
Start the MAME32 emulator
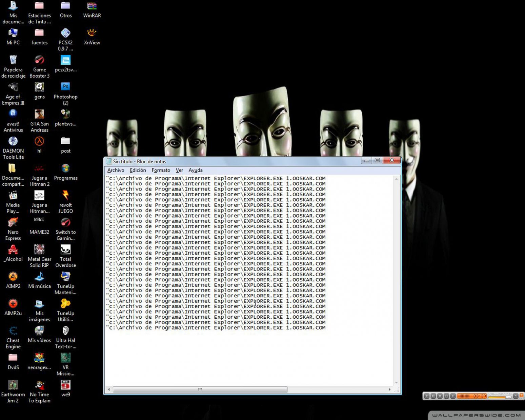pos(39,222)
